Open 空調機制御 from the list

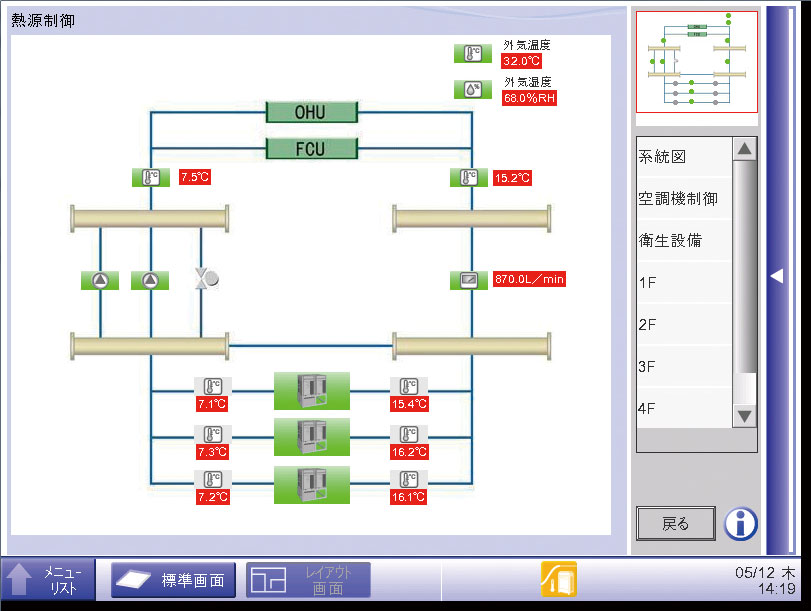[x=684, y=199]
